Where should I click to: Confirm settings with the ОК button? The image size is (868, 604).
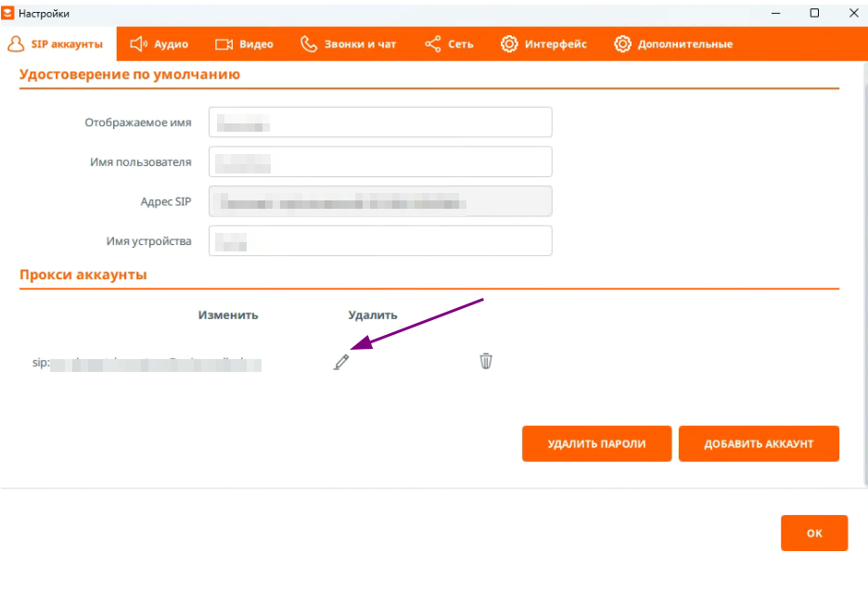814,533
